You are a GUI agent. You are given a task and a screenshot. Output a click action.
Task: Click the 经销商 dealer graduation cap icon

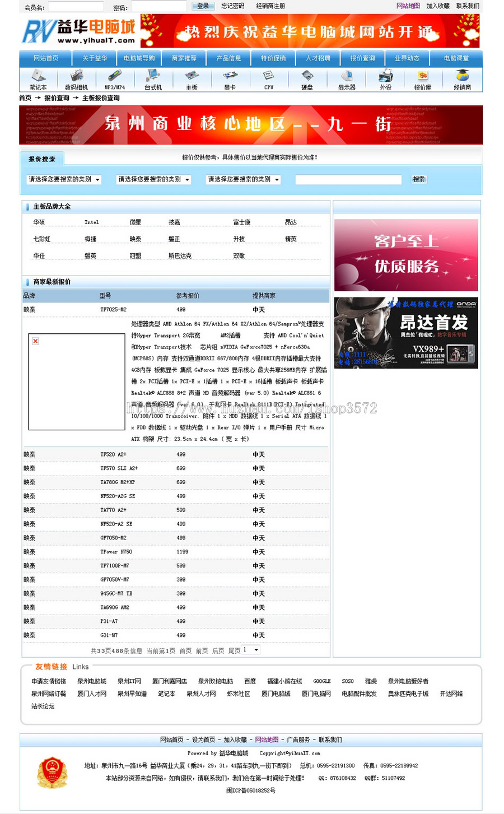click(x=462, y=78)
